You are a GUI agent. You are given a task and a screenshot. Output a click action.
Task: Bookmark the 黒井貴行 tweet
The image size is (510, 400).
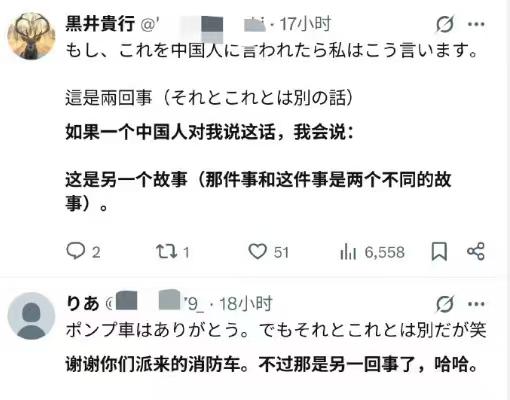439,251
